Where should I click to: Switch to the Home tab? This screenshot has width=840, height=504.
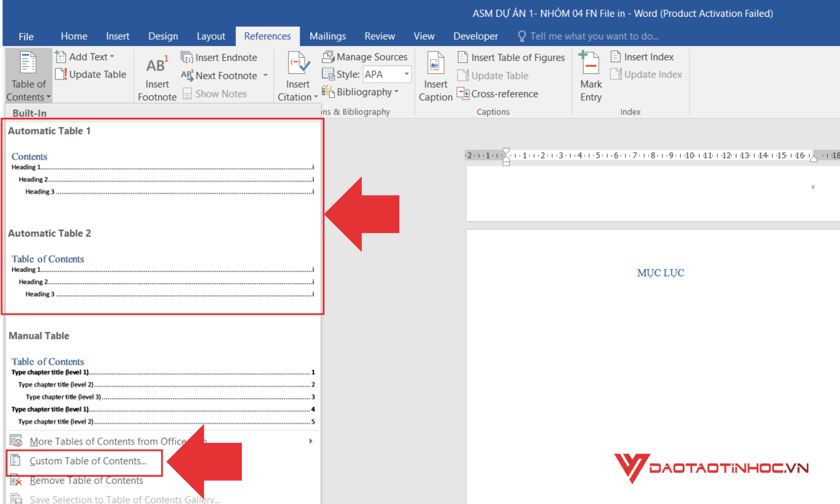74,36
